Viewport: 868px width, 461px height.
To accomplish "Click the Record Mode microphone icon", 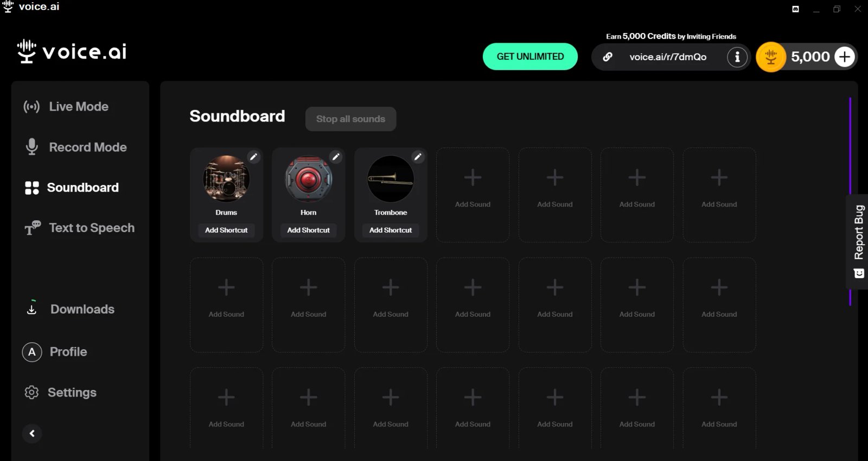I will click(32, 146).
